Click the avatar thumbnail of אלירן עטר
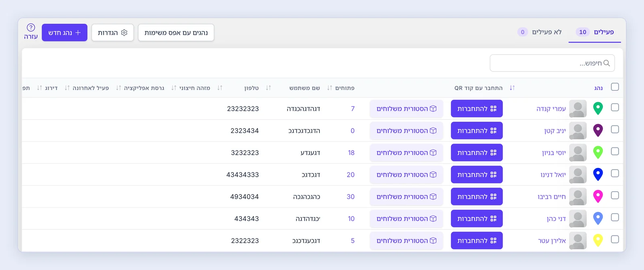 pyautogui.click(x=578, y=241)
